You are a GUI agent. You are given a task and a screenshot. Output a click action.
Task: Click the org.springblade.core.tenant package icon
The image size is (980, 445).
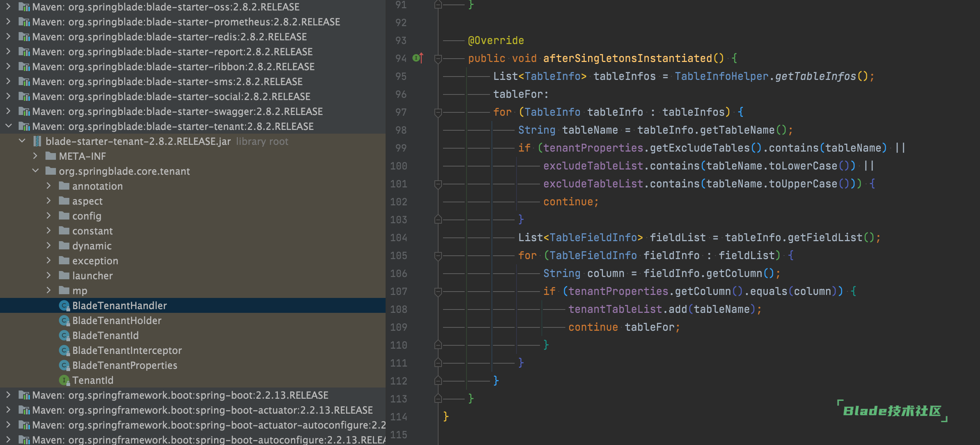pyautogui.click(x=51, y=171)
